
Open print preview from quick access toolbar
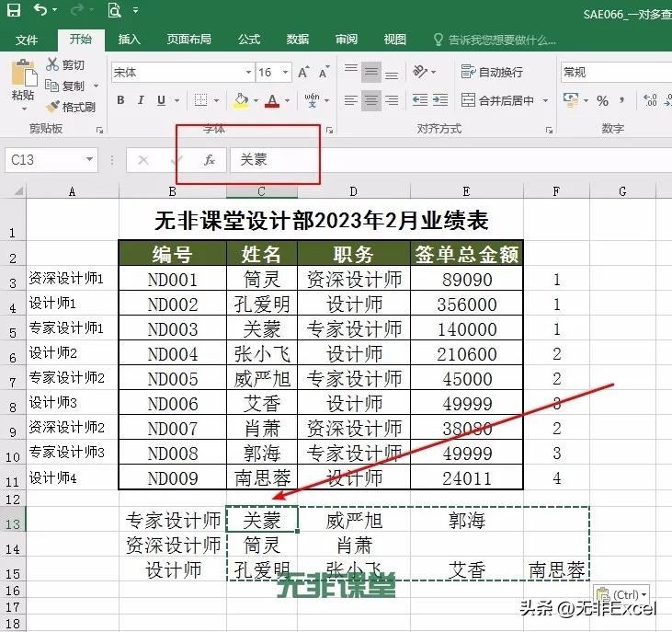114,9
